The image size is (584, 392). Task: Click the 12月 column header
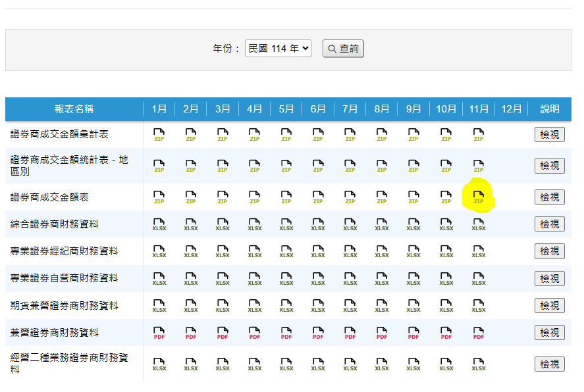tap(511, 109)
